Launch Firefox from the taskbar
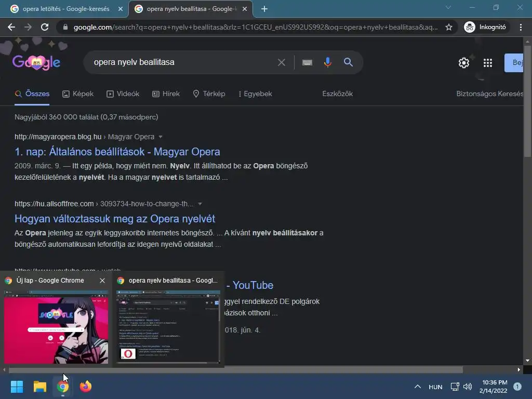Image resolution: width=532 pixels, height=399 pixels. (x=86, y=387)
